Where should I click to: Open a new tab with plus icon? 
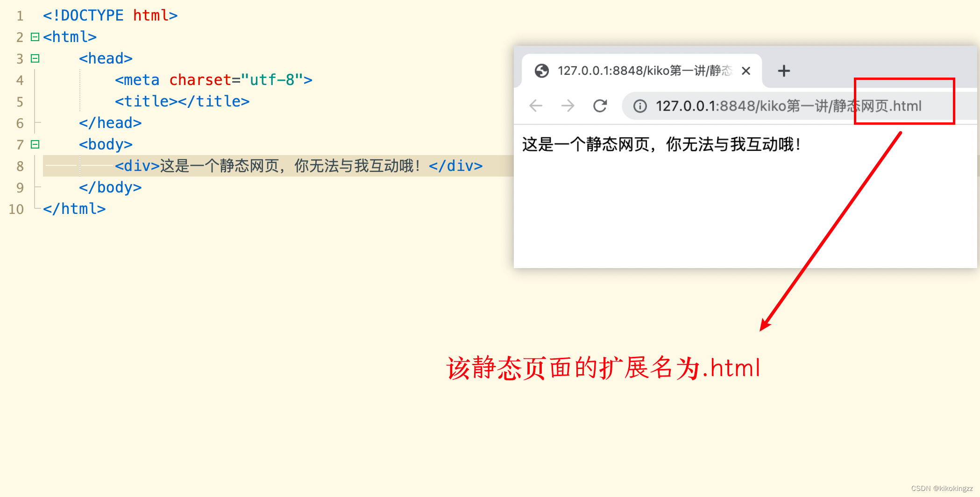coord(784,71)
